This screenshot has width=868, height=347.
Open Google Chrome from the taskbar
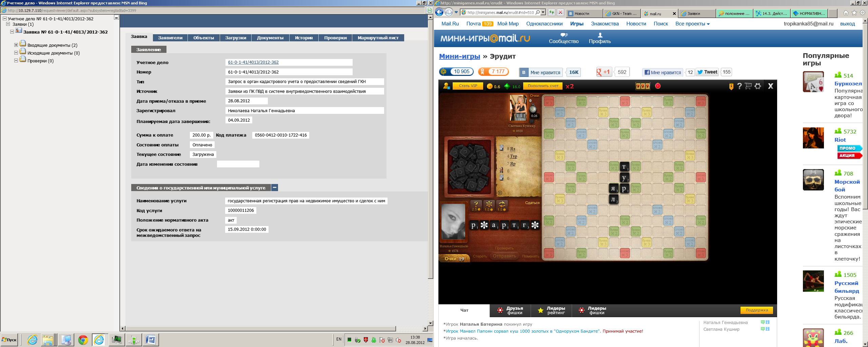coord(83,340)
